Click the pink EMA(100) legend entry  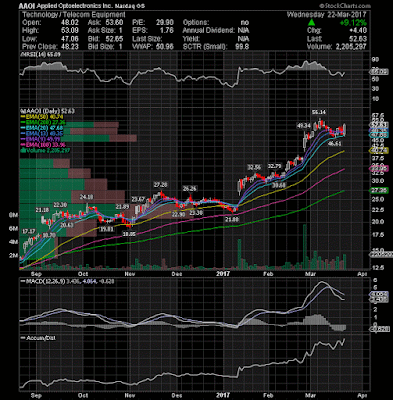point(43,145)
